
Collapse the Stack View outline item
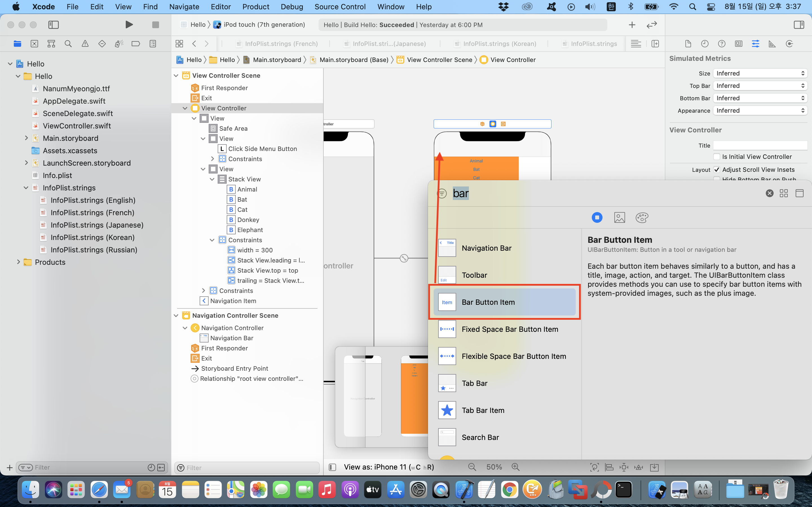point(212,179)
